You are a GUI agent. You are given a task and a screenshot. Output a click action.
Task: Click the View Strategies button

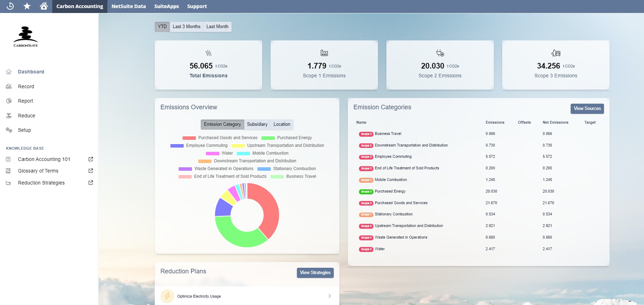pos(315,273)
